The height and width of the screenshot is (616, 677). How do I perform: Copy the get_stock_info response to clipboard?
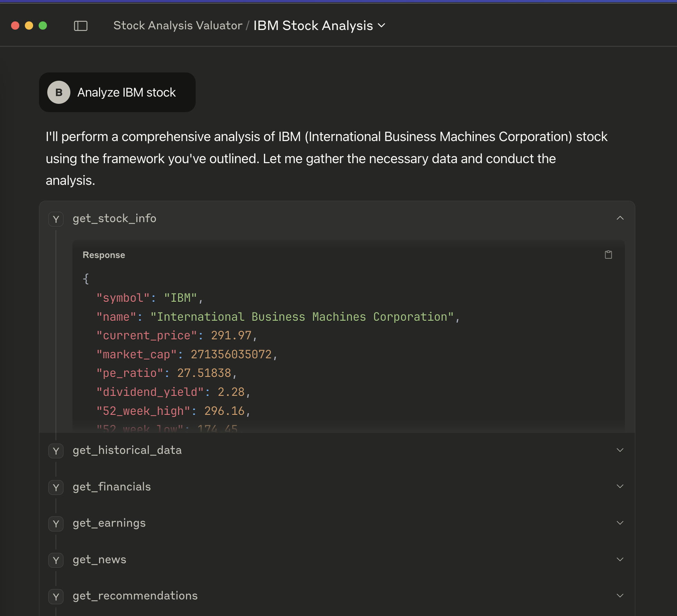tap(608, 255)
